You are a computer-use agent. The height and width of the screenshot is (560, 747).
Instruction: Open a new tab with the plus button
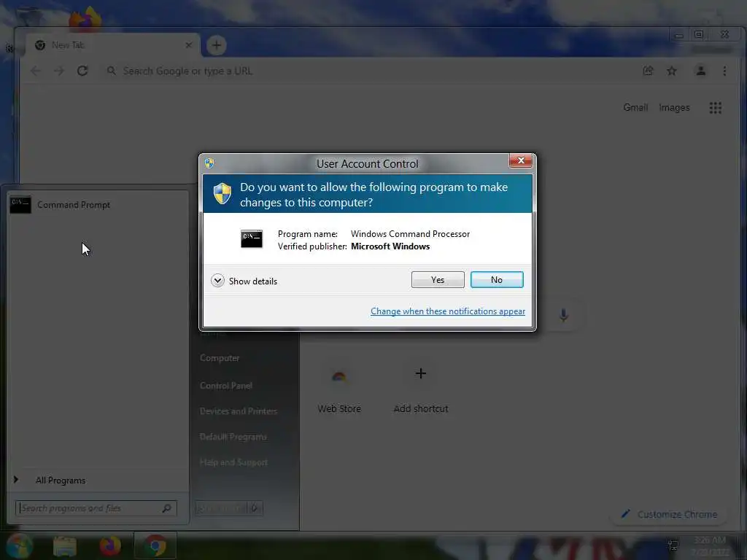click(x=216, y=45)
